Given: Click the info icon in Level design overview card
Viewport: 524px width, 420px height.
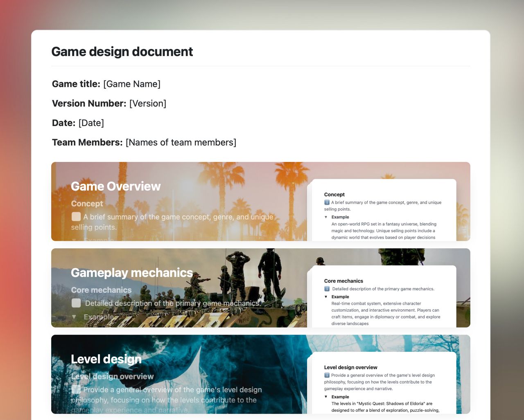Looking at the screenshot, I should click(326, 375).
